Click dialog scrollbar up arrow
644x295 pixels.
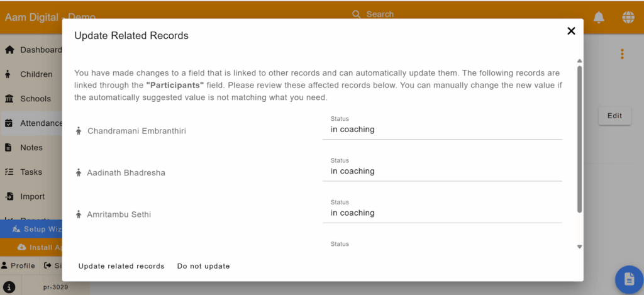579,61
